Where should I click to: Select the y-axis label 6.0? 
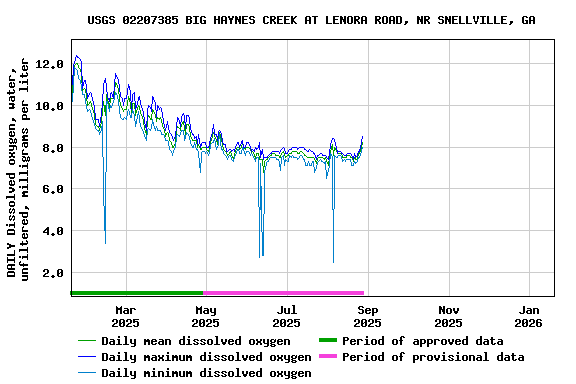point(53,189)
